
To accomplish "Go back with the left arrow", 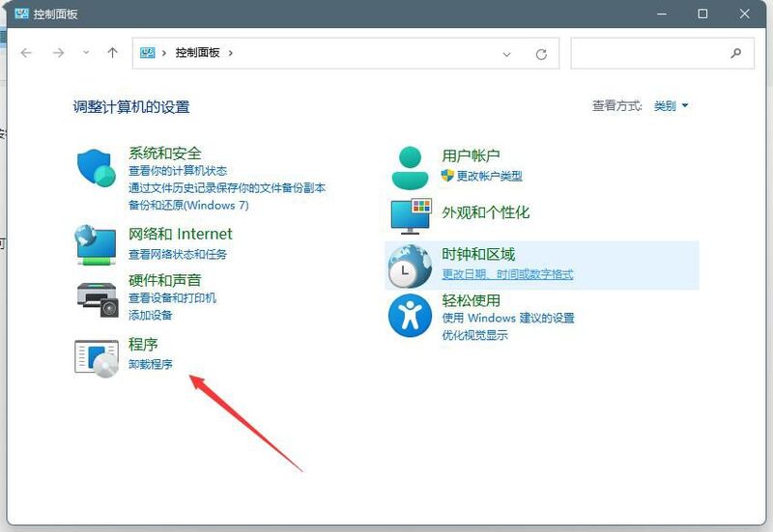I will (x=26, y=53).
